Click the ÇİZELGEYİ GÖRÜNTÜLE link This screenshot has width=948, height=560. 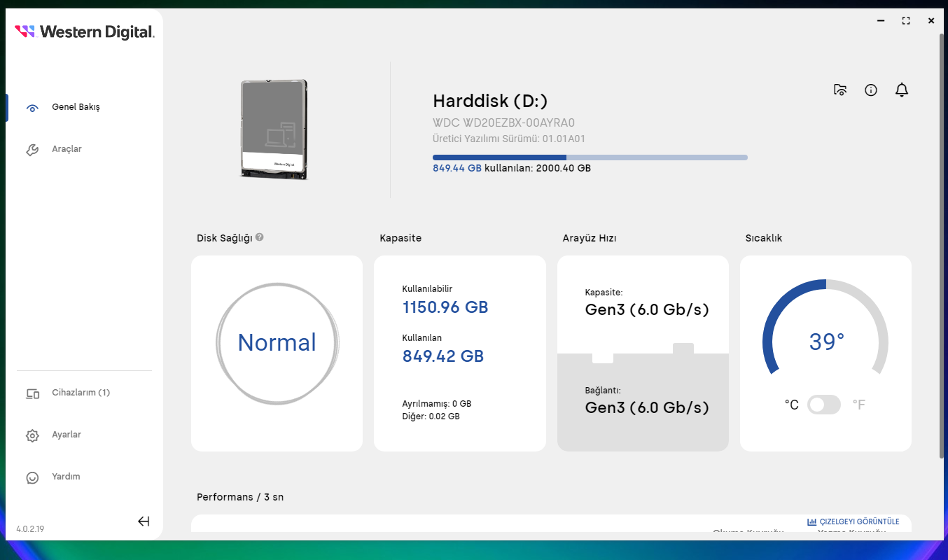coord(859,521)
